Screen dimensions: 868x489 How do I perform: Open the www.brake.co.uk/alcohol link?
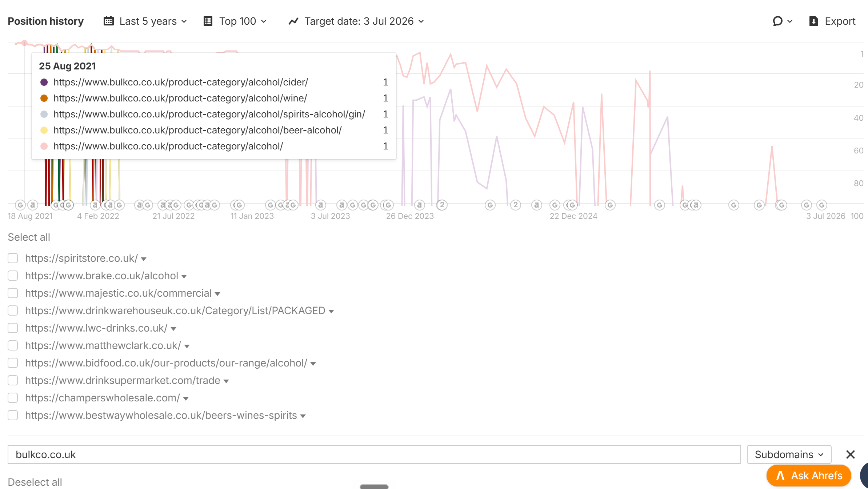[102, 276]
